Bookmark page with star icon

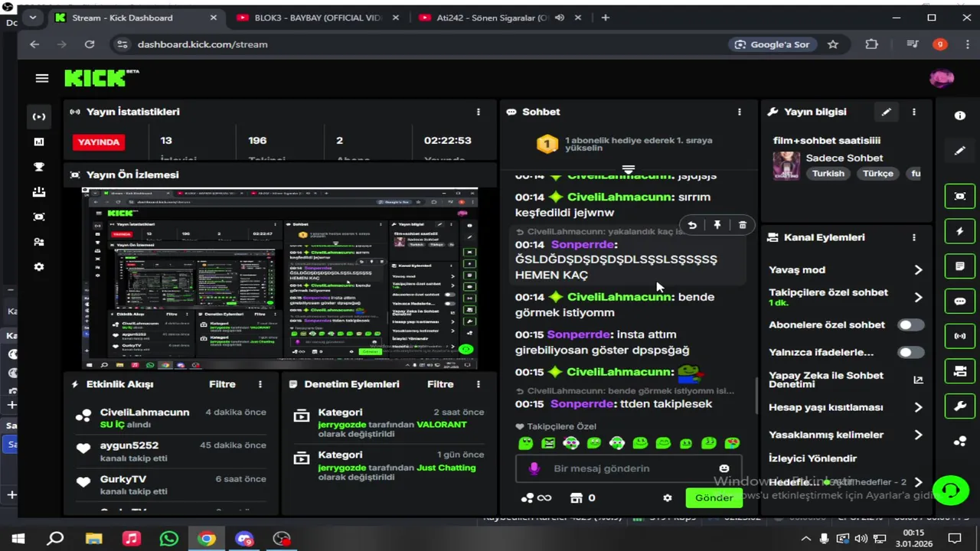pos(833,44)
